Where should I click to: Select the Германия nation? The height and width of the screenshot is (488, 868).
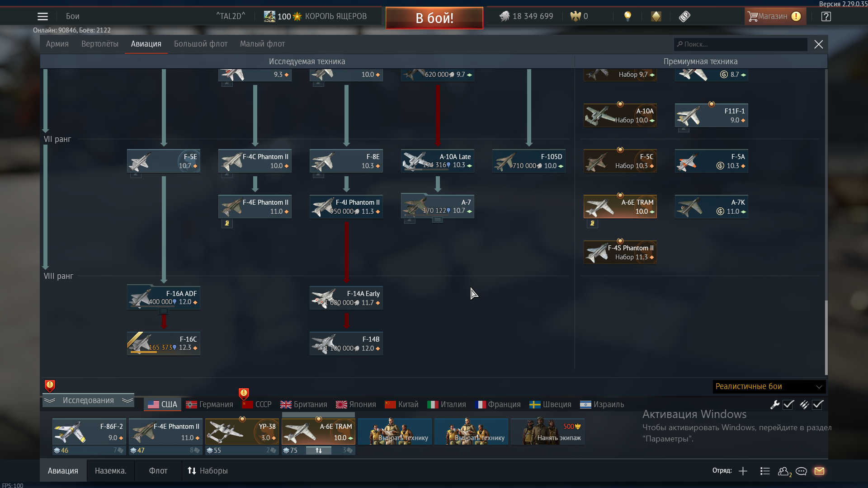(210, 404)
